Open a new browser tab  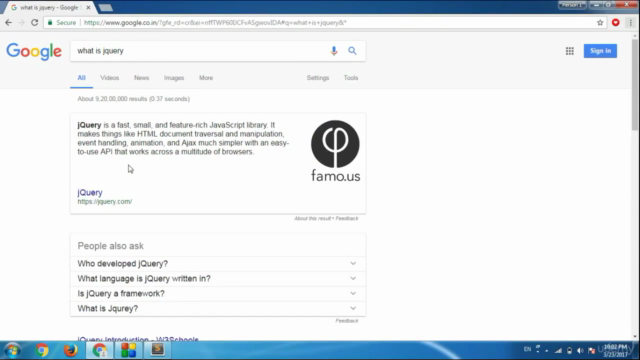tap(105, 7)
